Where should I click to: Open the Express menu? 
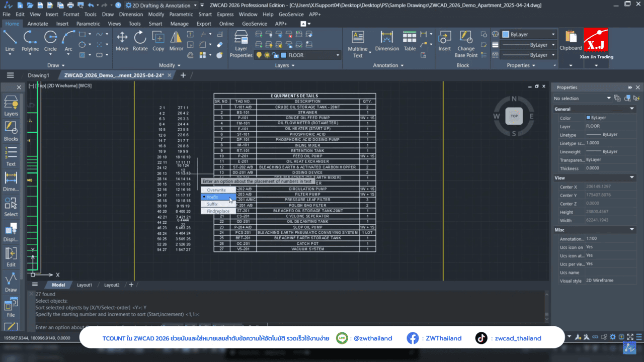(225, 15)
